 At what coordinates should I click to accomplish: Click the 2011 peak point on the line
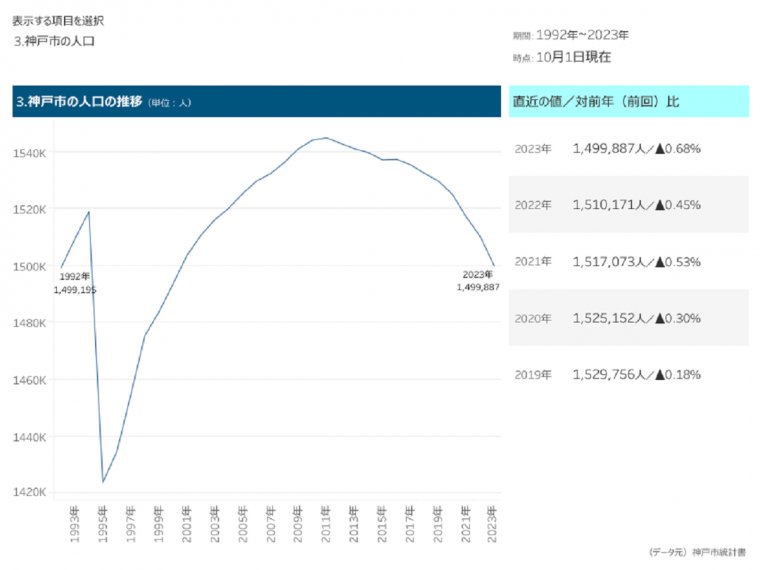(326, 138)
